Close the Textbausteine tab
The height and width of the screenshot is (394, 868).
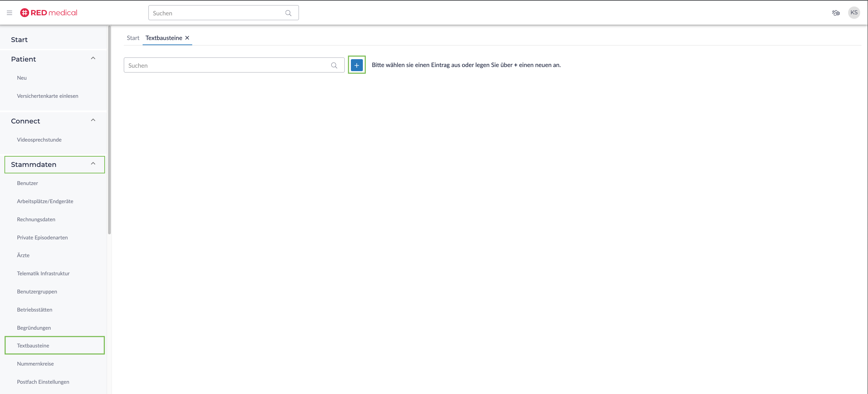pyautogui.click(x=187, y=38)
